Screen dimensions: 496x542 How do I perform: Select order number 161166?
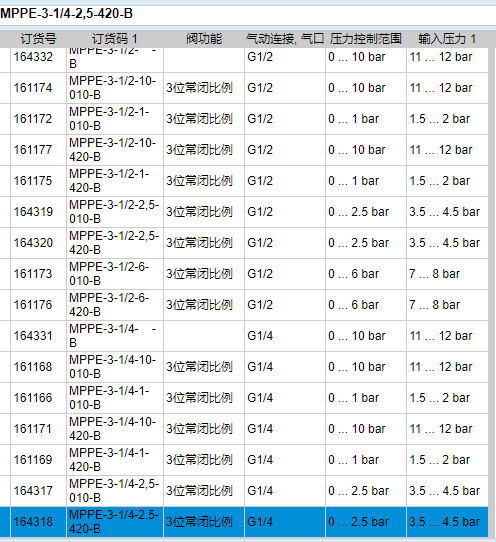tap(33, 398)
